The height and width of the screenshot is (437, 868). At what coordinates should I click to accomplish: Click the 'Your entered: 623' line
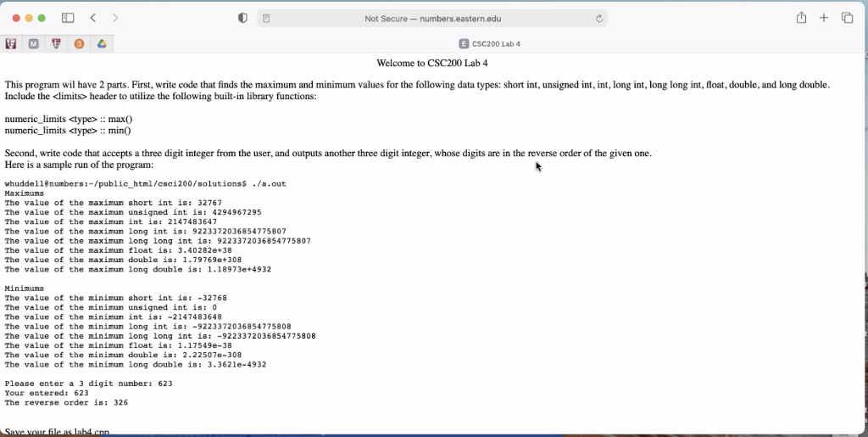(x=47, y=393)
